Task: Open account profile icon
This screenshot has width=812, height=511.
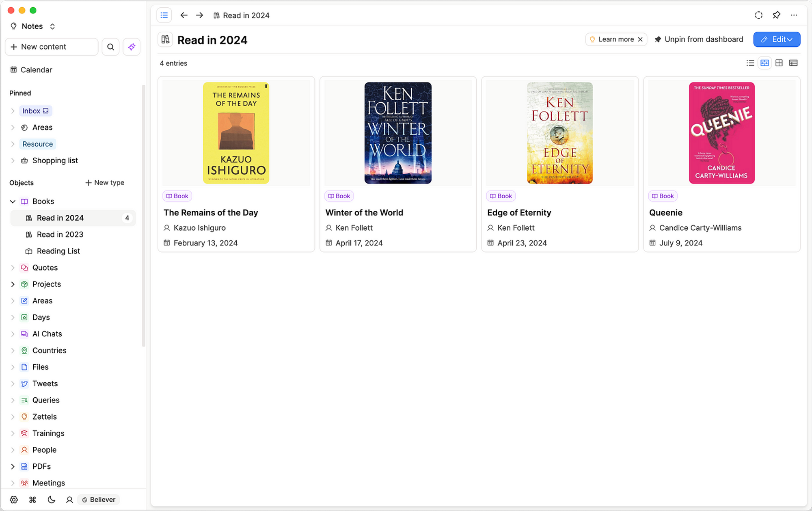Action: pyautogui.click(x=69, y=500)
